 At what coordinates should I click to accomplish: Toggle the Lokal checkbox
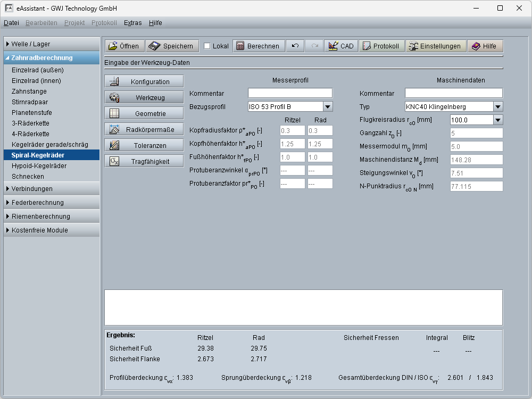click(207, 46)
